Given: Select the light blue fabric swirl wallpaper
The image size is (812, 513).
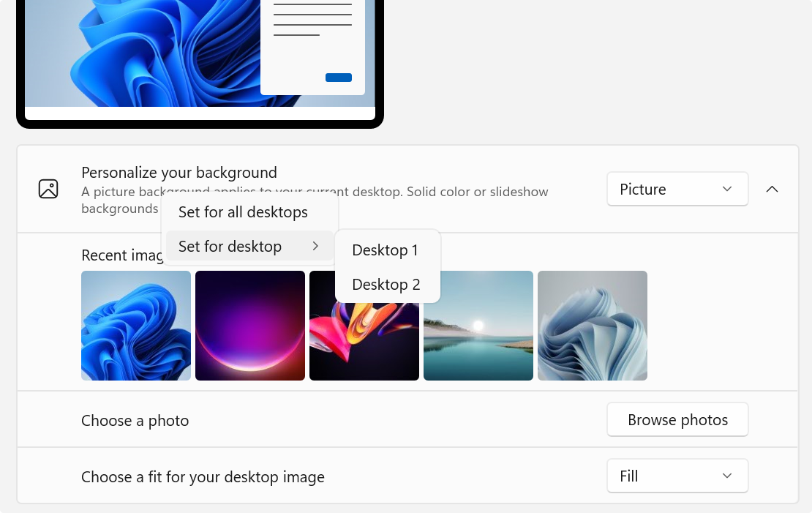Looking at the screenshot, I should [593, 326].
